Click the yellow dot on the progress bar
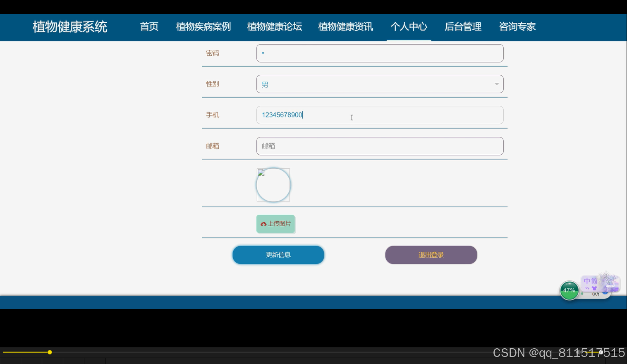The width and height of the screenshot is (627, 364). (50, 352)
